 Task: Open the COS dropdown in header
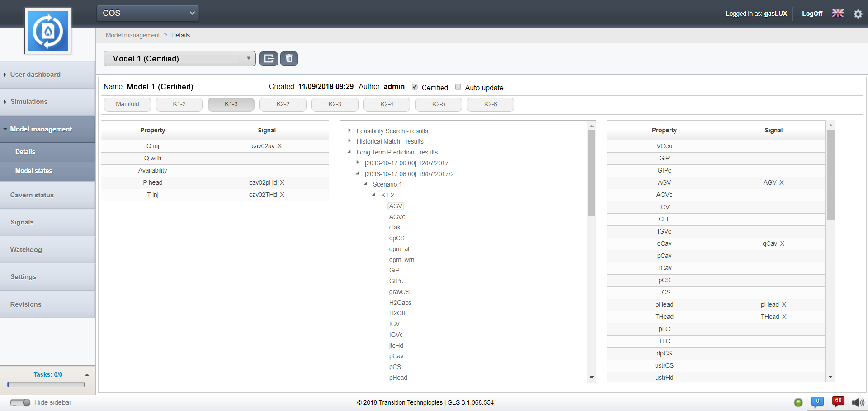(x=148, y=13)
